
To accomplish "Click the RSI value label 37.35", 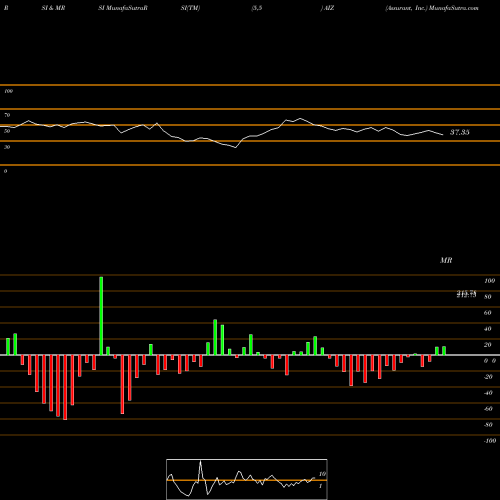I will click(x=460, y=132).
